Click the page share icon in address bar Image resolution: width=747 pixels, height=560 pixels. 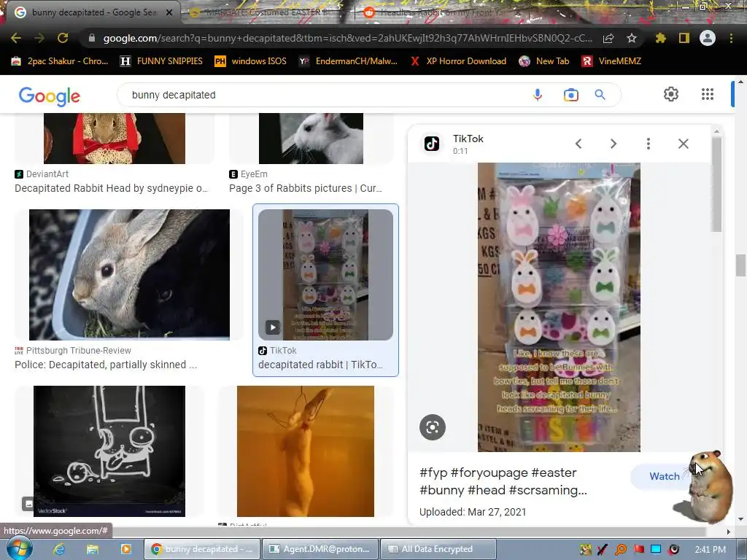(x=608, y=39)
